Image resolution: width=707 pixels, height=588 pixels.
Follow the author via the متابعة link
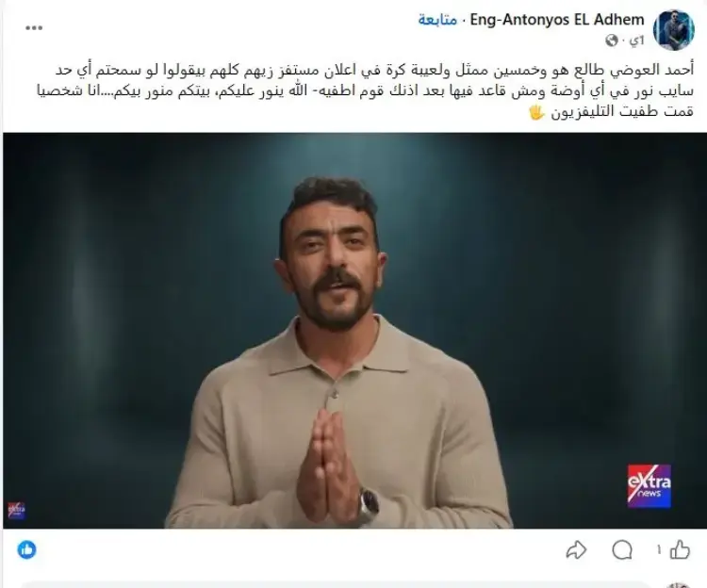coord(436,20)
